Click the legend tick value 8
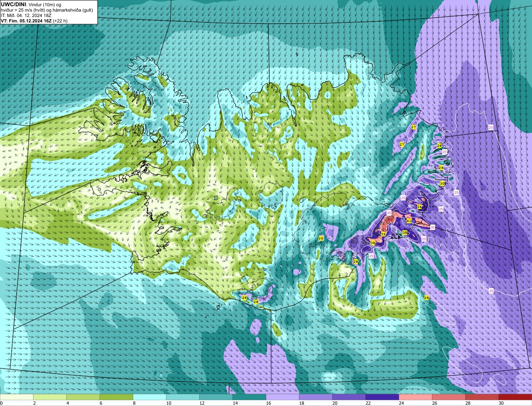 pyautogui.click(x=134, y=403)
